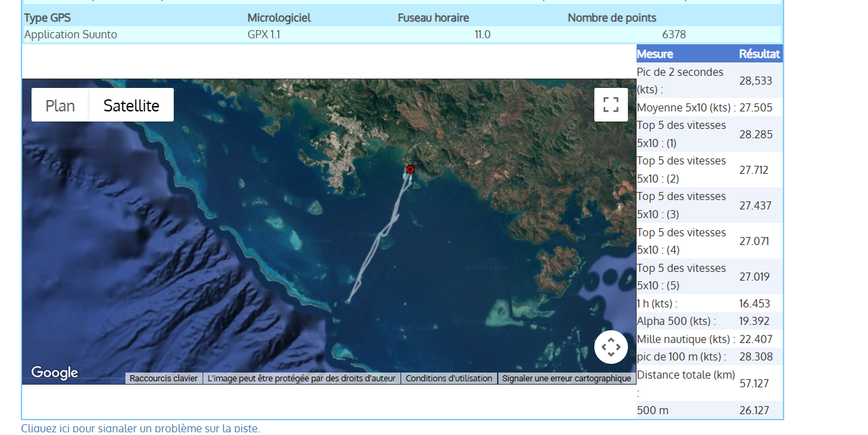Click link to report a track problem
868x435 pixels.
click(140, 428)
